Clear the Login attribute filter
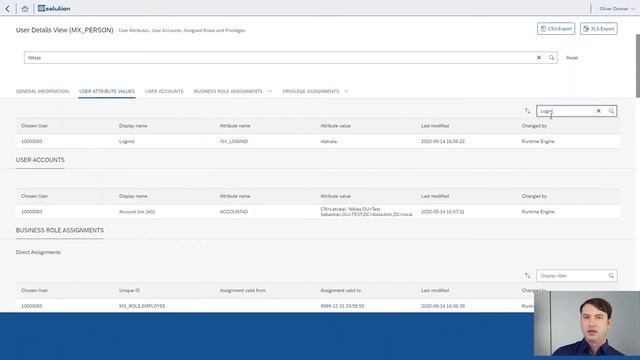640x360 pixels. pyautogui.click(x=598, y=111)
